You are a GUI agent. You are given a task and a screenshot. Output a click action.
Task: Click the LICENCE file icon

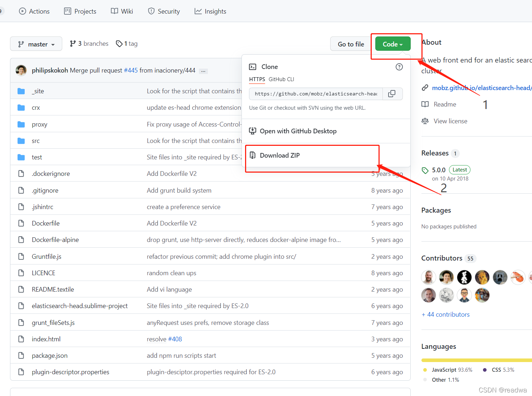pos(21,273)
